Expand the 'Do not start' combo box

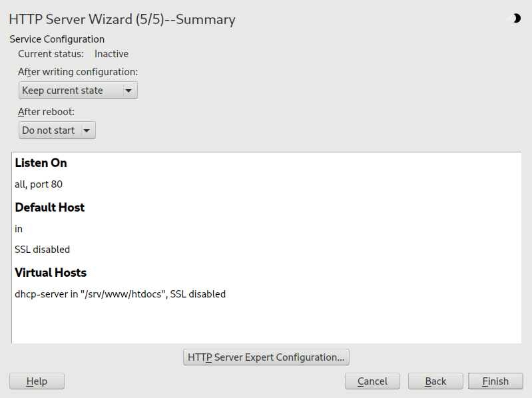[57, 130]
